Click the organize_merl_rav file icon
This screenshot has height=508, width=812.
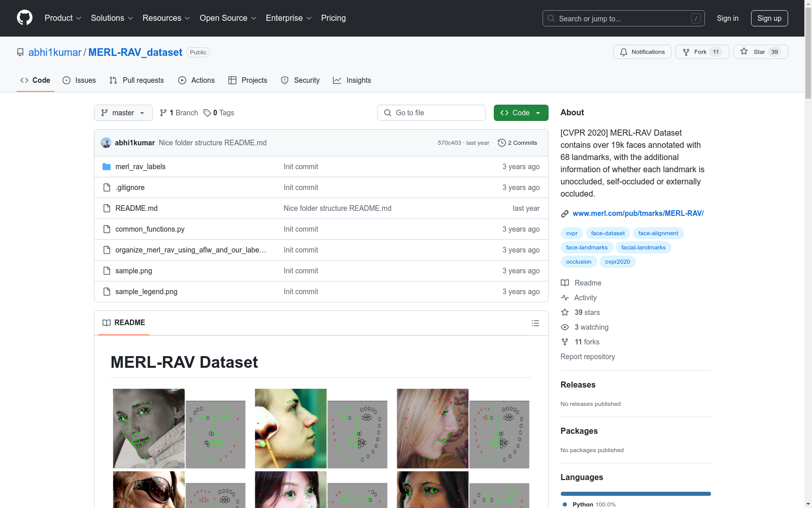(x=107, y=250)
